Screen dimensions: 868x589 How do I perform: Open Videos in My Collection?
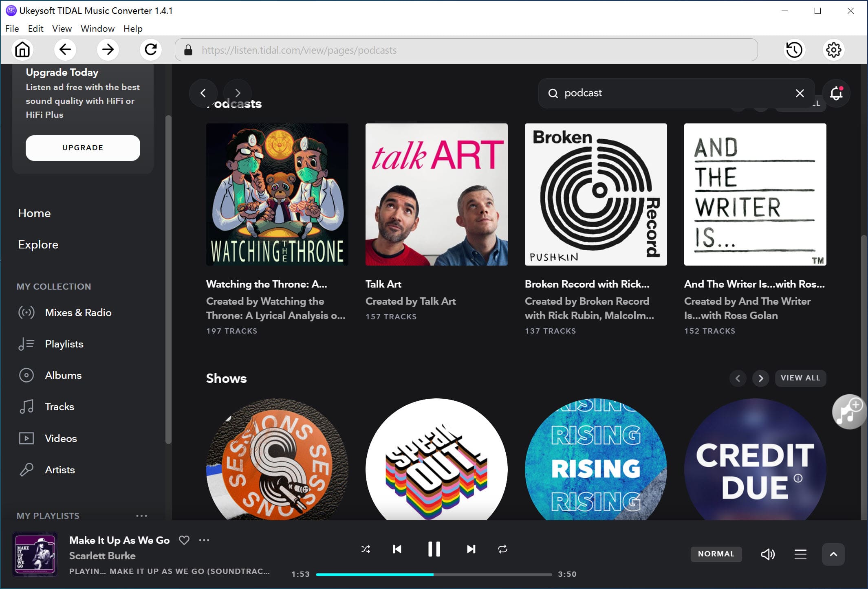(48, 438)
